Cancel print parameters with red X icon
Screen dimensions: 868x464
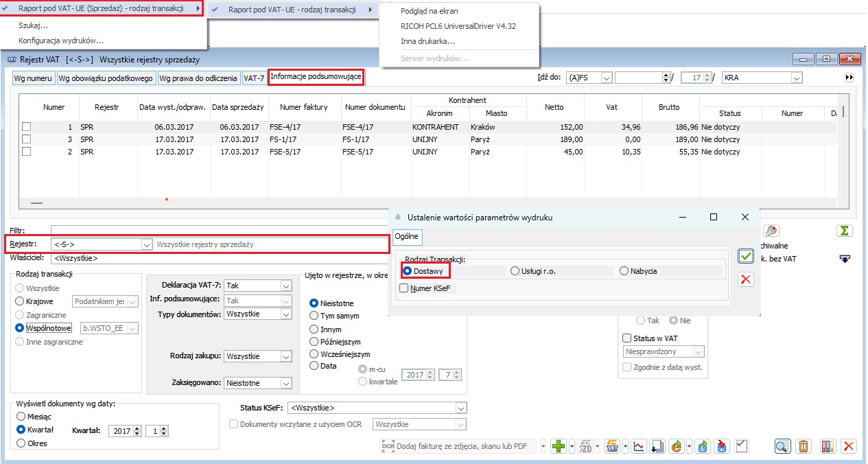pos(746,279)
